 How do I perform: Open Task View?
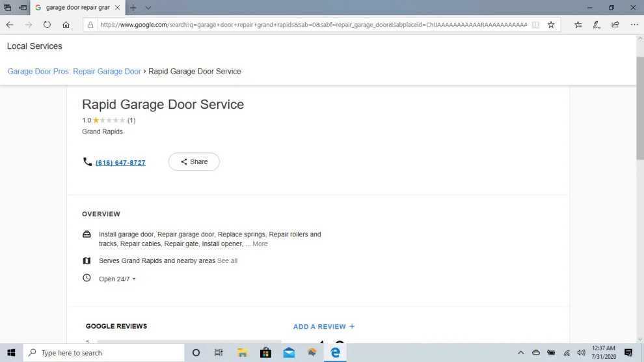tap(219, 352)
